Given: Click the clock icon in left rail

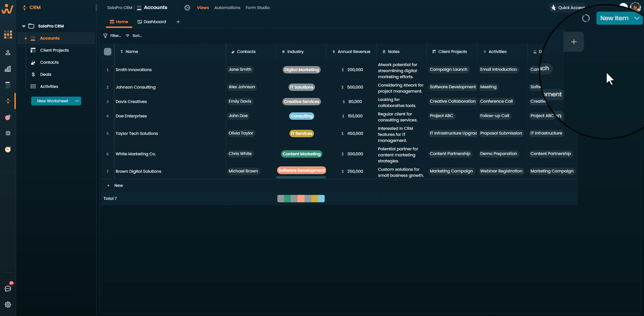Looking at the screenshot, I should [8, 149].
